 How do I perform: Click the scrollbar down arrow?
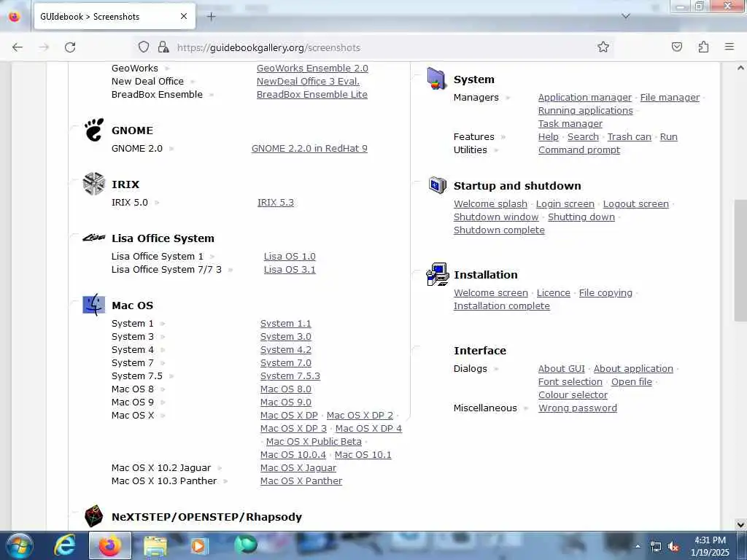pos(740,525)
